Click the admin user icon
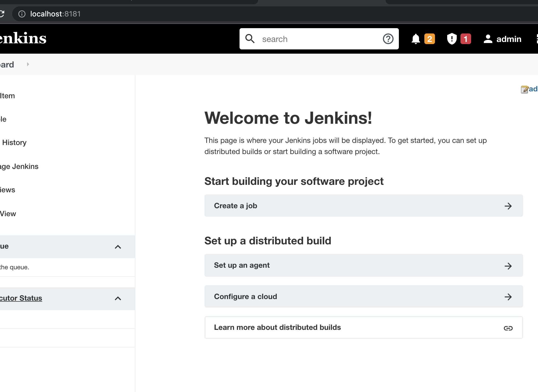 click(x=488, y=39)
